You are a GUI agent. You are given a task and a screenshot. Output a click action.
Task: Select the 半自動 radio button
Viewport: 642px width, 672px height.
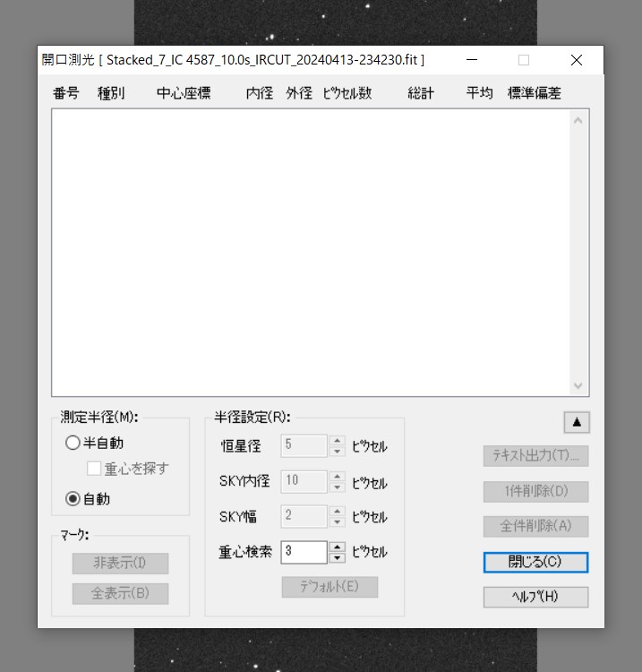coord(73,443)
